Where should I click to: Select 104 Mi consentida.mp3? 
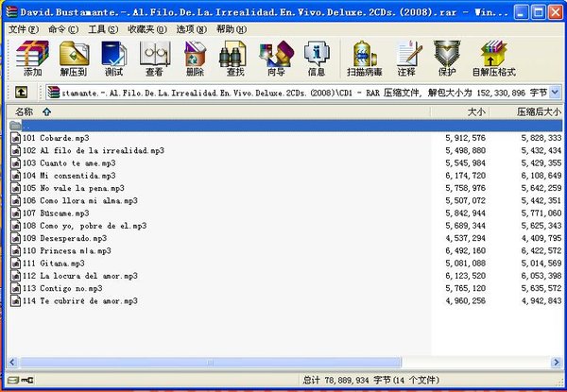coord(69,176)
